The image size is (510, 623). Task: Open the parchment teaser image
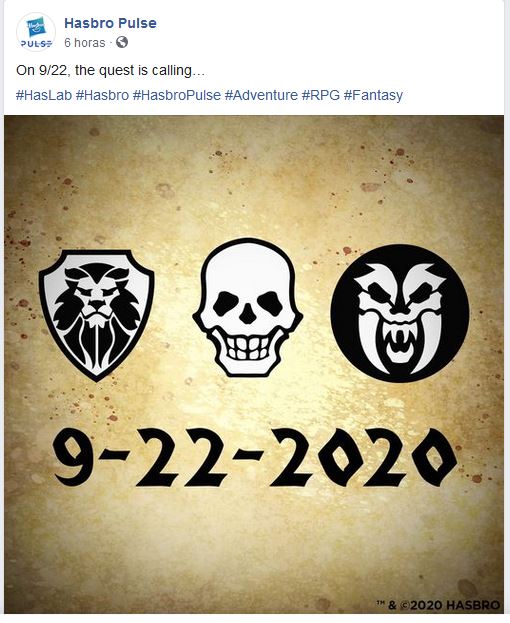pos(254,364)
